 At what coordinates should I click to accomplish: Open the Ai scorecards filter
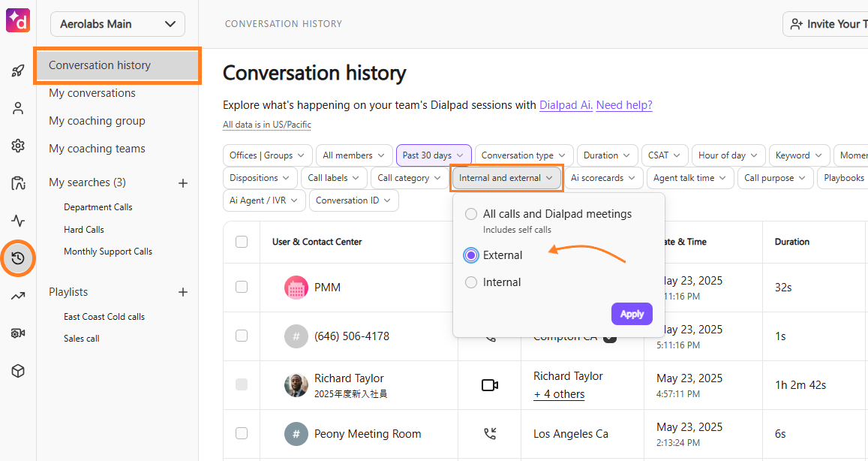[x=603, y=178]
